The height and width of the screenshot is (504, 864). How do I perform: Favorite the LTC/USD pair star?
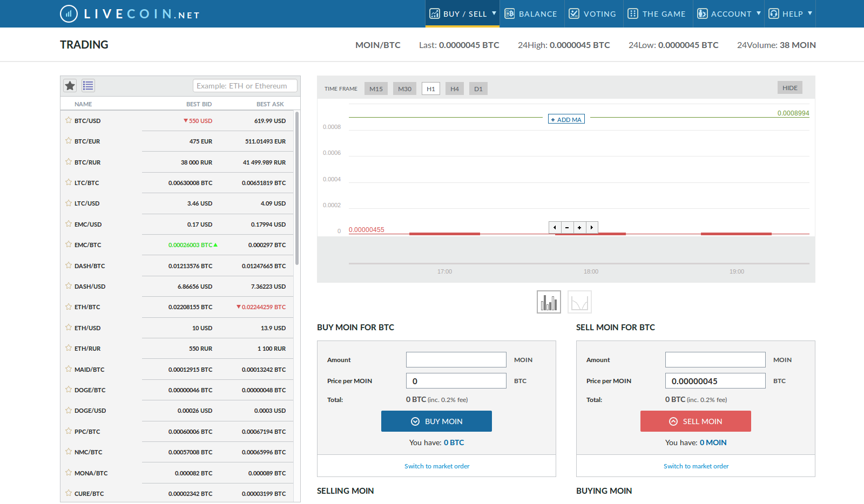pos(69,203)
